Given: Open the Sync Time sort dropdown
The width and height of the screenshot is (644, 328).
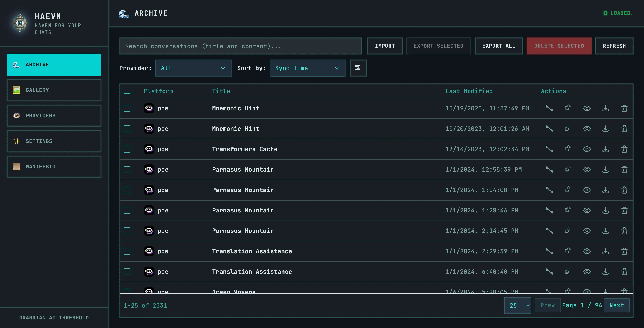Looking at the screenshot, I should pos(308,68).
